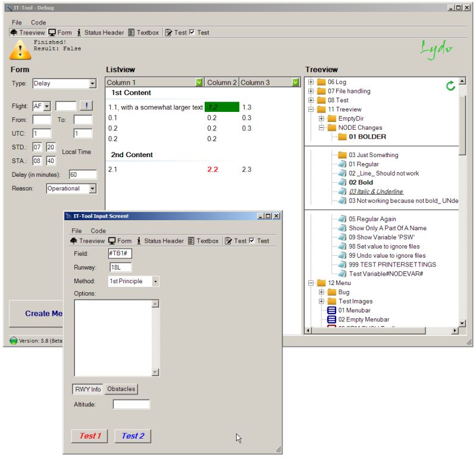
Task: Click Form monitor icon in Input Screen toolbar
Action: [x=112, y=241]
